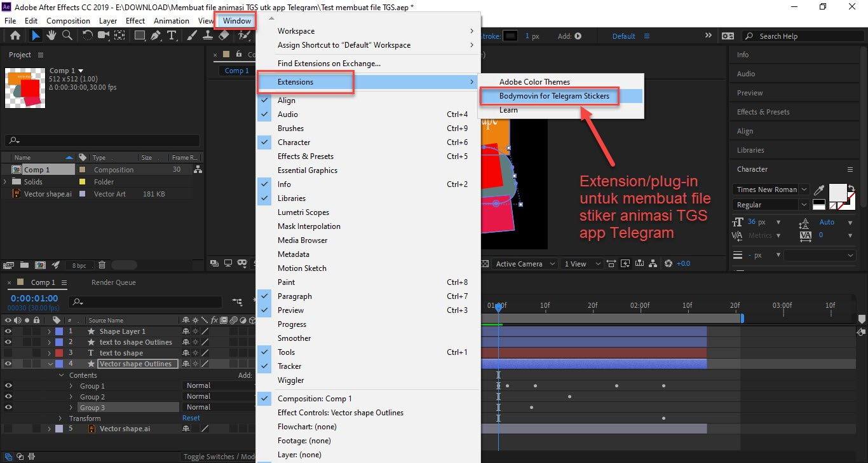Select the Brush tool

tap(193, 36)
